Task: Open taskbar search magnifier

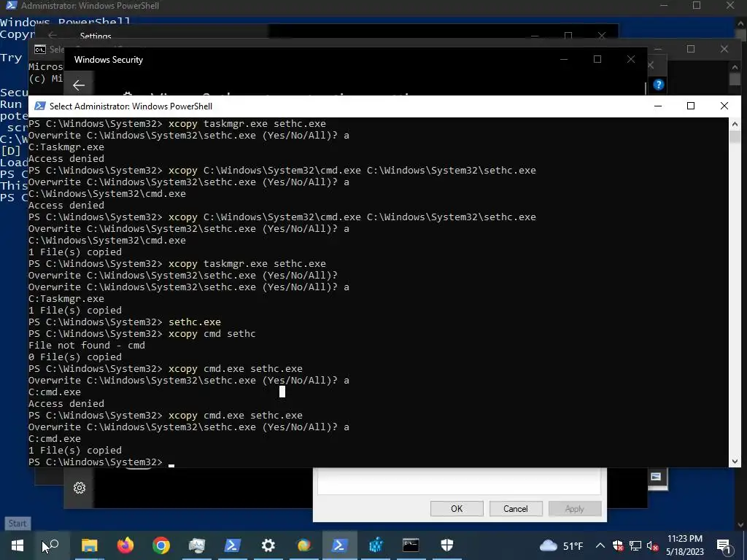Action: tap(52, 545)
